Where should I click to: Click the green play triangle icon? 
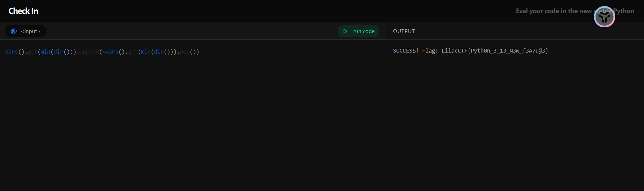[345, 31]
